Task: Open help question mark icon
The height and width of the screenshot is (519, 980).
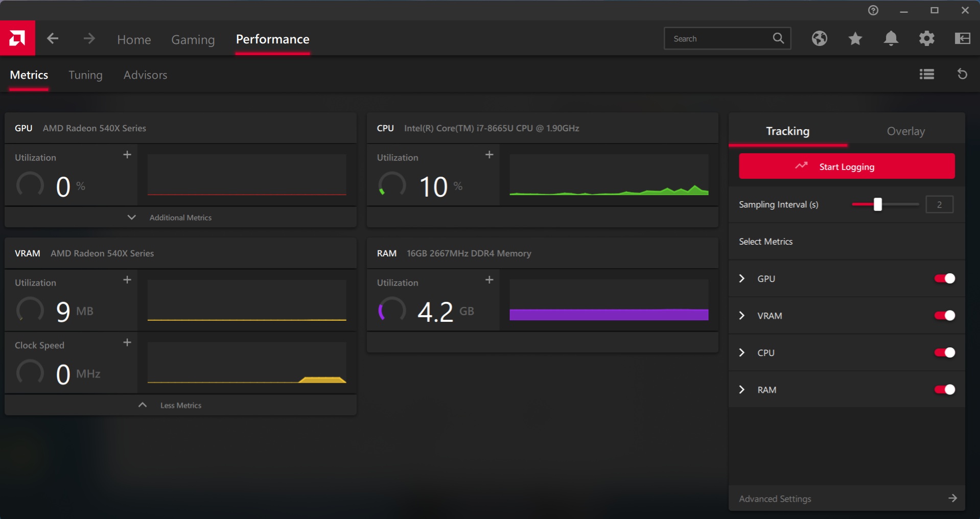Action: pos(873,10)
